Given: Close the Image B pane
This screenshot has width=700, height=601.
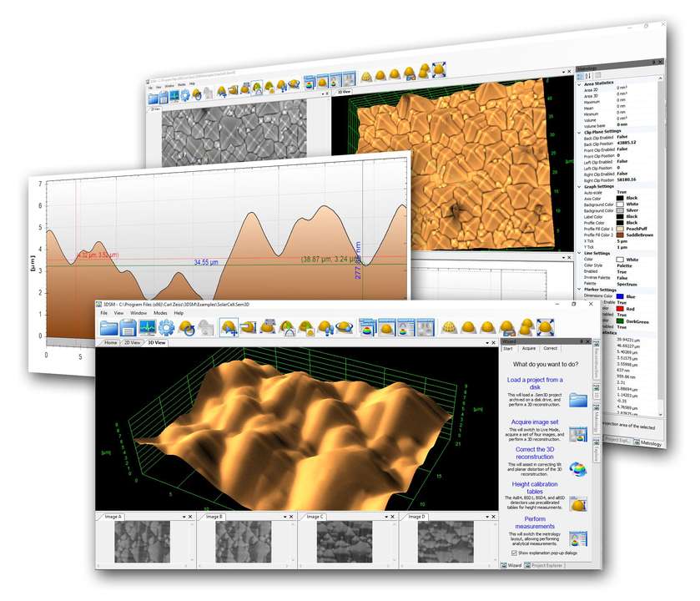Looking at the screenshot, I should (291, 517).
